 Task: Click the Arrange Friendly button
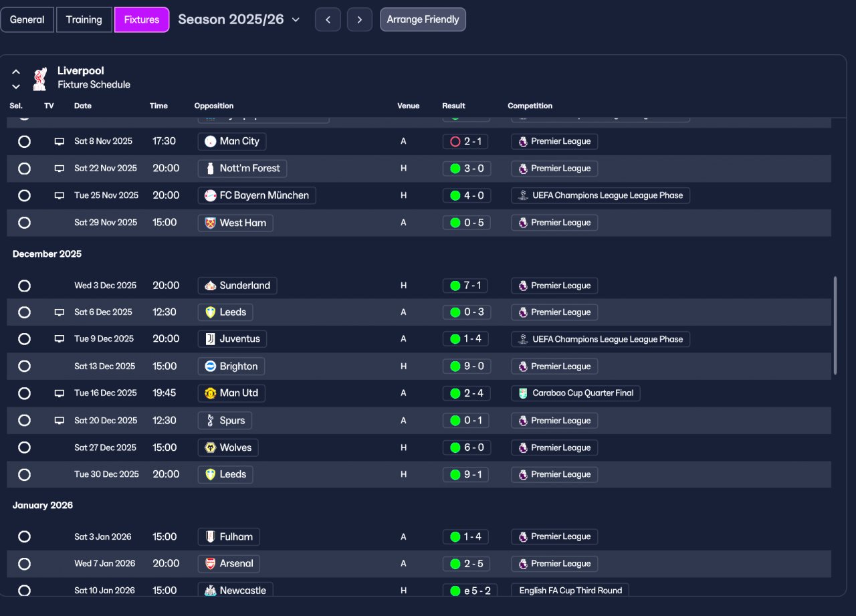click(x=423, y=19)
